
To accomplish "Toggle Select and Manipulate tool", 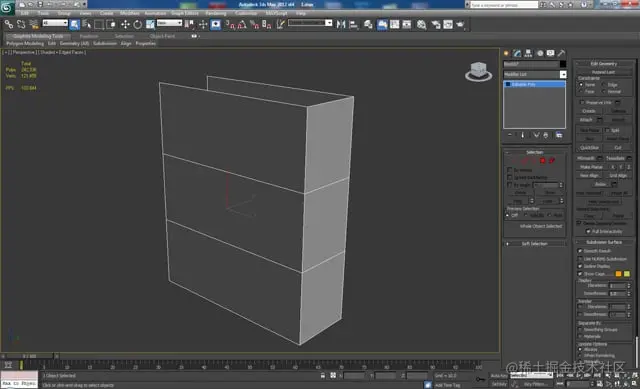I will click(203, 24).
